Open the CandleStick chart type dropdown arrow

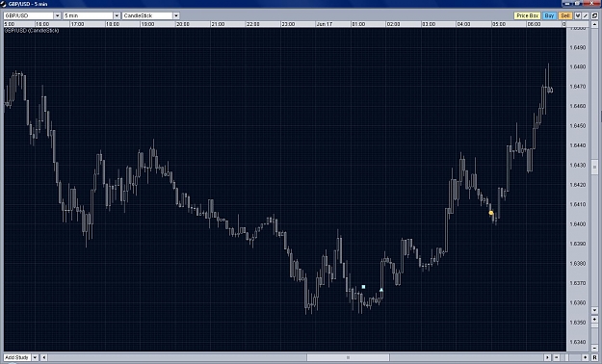pyautogui.click(x=176, y=15)
